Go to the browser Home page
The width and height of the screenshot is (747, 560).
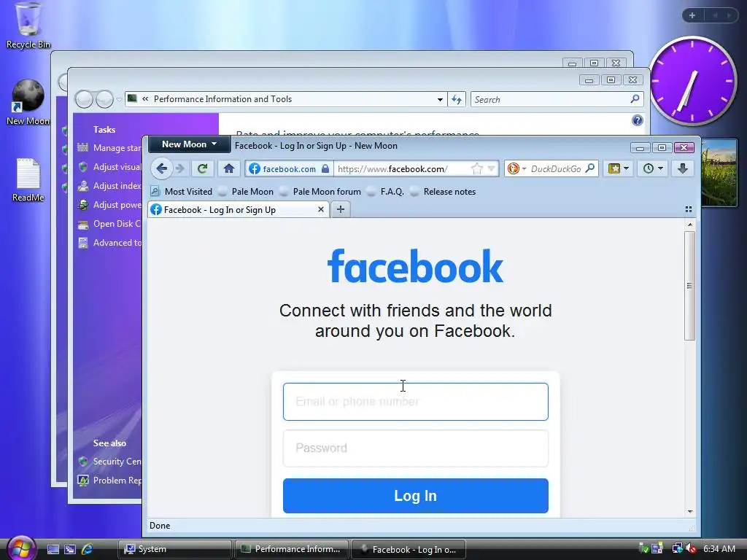(x=229, y=168)
